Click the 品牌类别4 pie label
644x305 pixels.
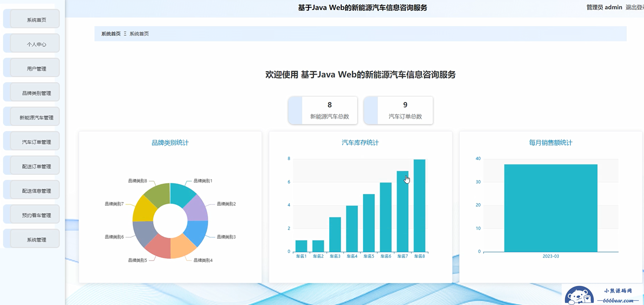coord(203,260)
